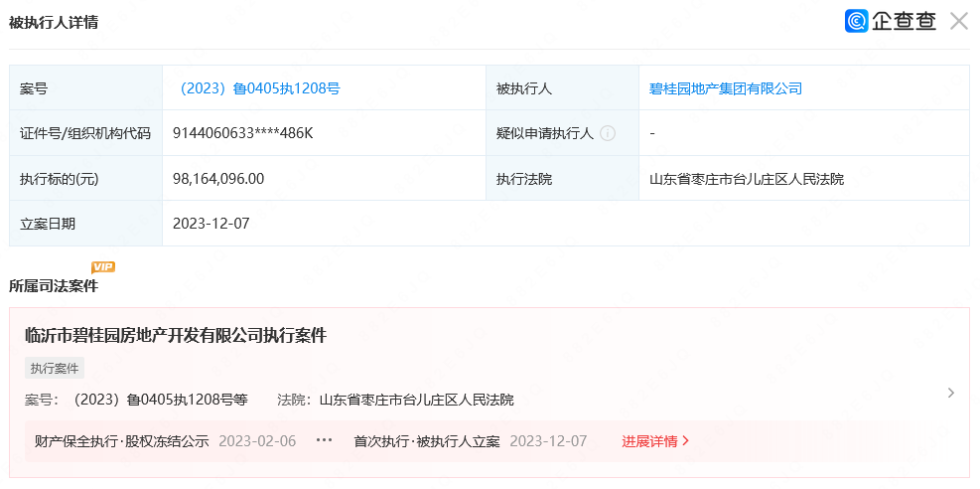This screenshot has width=980, height=489.
Task: Click the 被执行人 label cell
Action: tap(563, 88)
